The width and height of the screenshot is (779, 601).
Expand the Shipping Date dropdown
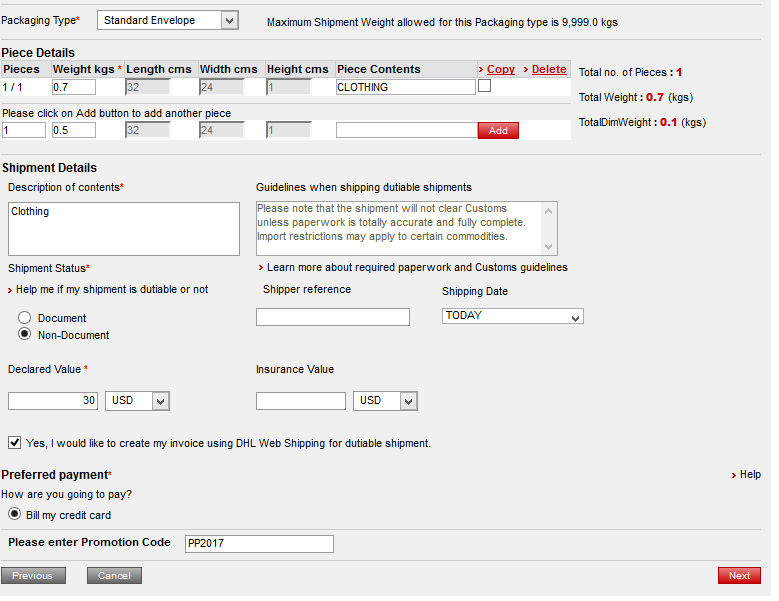point(512,316)
